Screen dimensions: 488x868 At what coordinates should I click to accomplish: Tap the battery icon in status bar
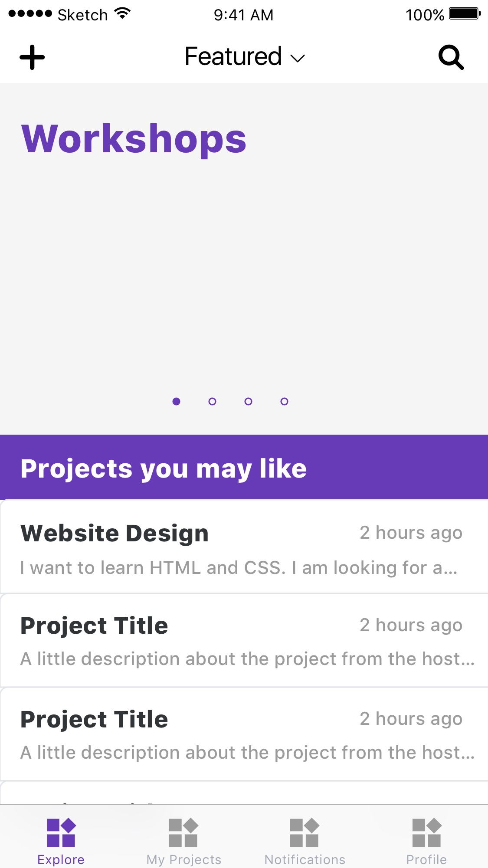[x=465, y=14]
